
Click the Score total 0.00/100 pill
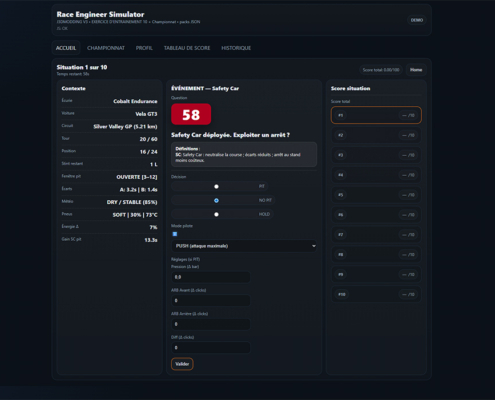(x=381, y=70)
